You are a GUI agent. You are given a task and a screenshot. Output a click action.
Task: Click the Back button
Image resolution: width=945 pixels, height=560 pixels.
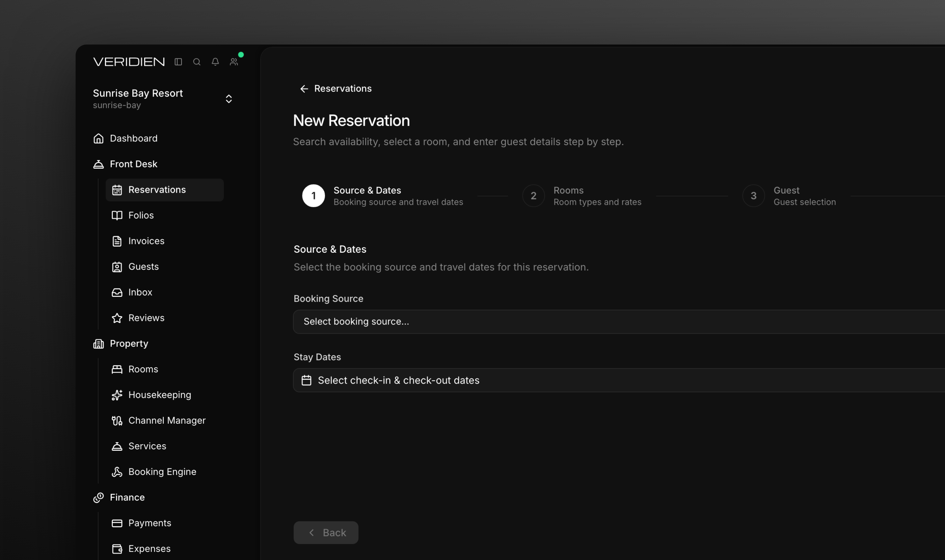[326, 533]
